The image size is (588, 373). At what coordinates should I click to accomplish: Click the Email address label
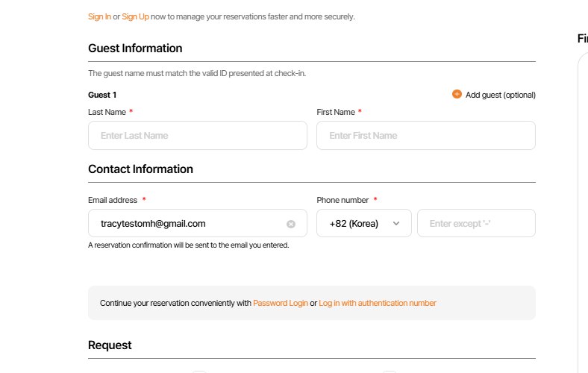(x=113, y=200)
